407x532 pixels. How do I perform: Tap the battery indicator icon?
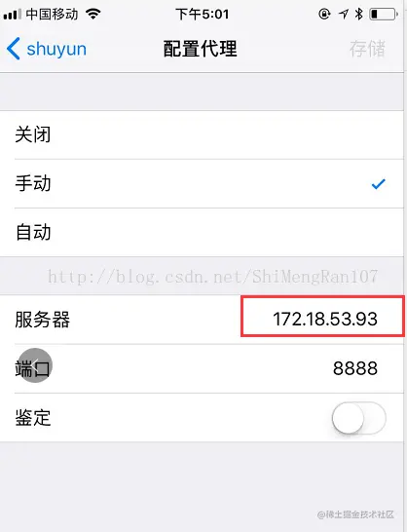384,15
